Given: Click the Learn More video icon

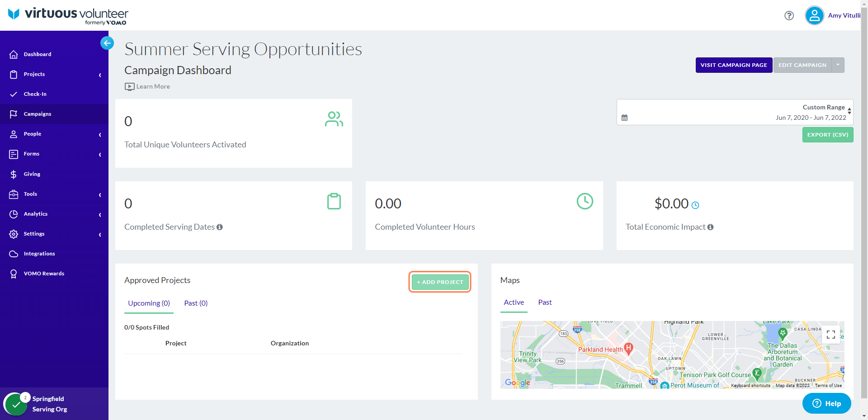Looking at the screenshot, I should click(x=129, y=86).
